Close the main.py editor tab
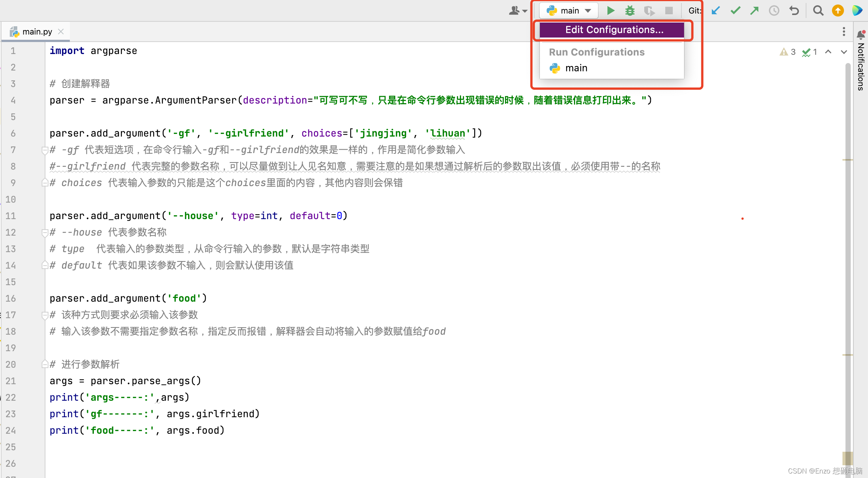Image resolution: width=868 pixels, height=478 pixels. pyautogui.click(x=61, y=32)
